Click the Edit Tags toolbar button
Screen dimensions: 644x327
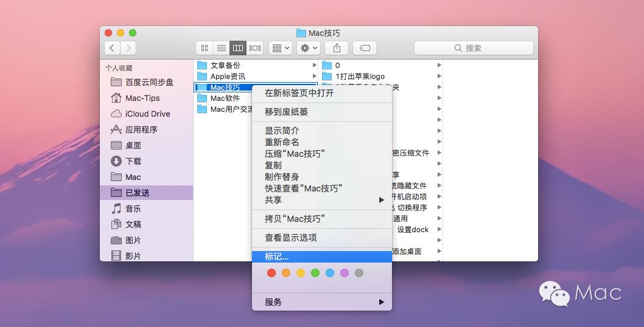(365, 48)
